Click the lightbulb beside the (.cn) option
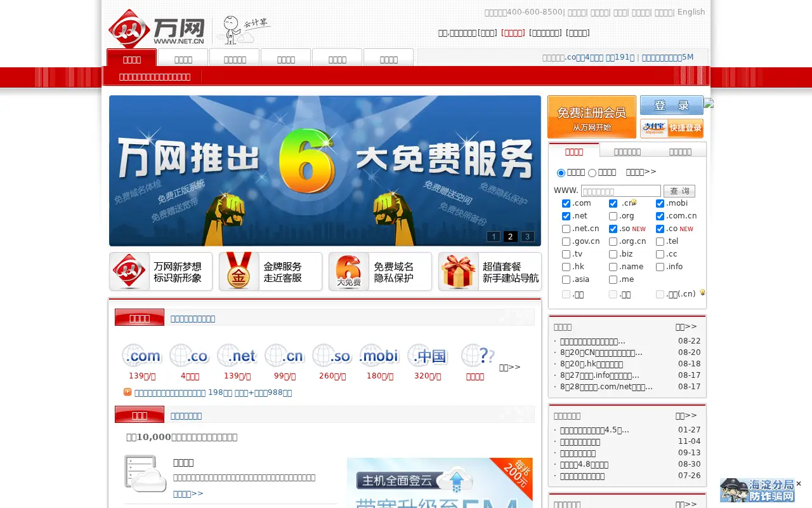812x508 pixels. 702,293
